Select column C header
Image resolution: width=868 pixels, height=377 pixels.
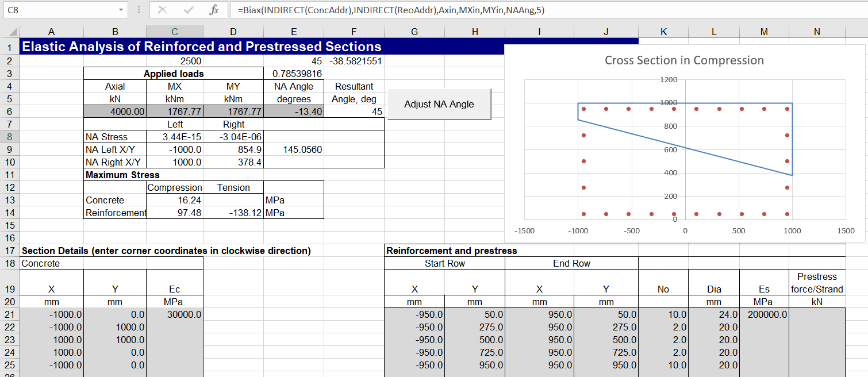pyautogui.click(x=175, y=32)
